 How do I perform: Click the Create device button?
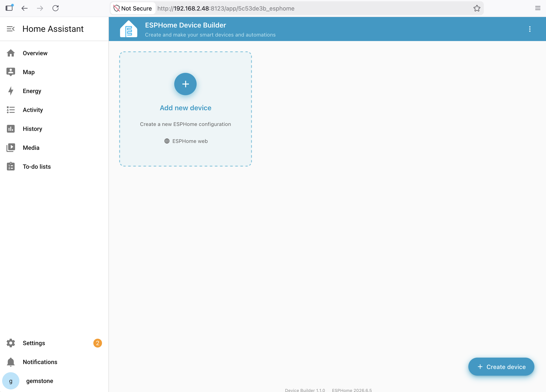501,367
